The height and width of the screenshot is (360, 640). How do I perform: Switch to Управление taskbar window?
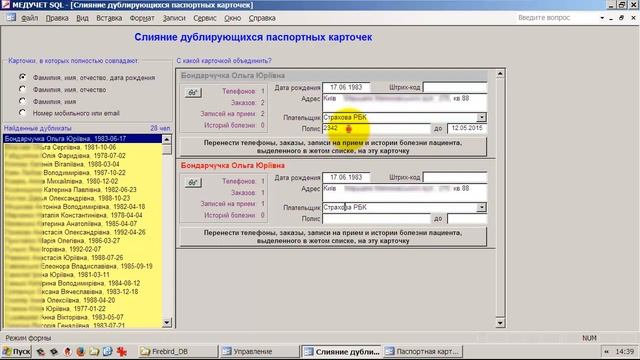(x=260, y=351)
